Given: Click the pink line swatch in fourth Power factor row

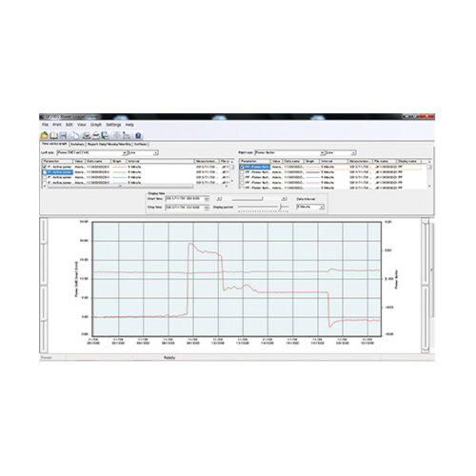Looking at the screenshot, I should (x=312, y=183).
